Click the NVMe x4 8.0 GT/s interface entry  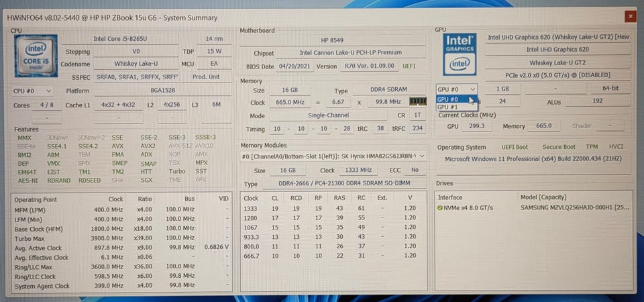pyautogui.click(x=469, y=208)
